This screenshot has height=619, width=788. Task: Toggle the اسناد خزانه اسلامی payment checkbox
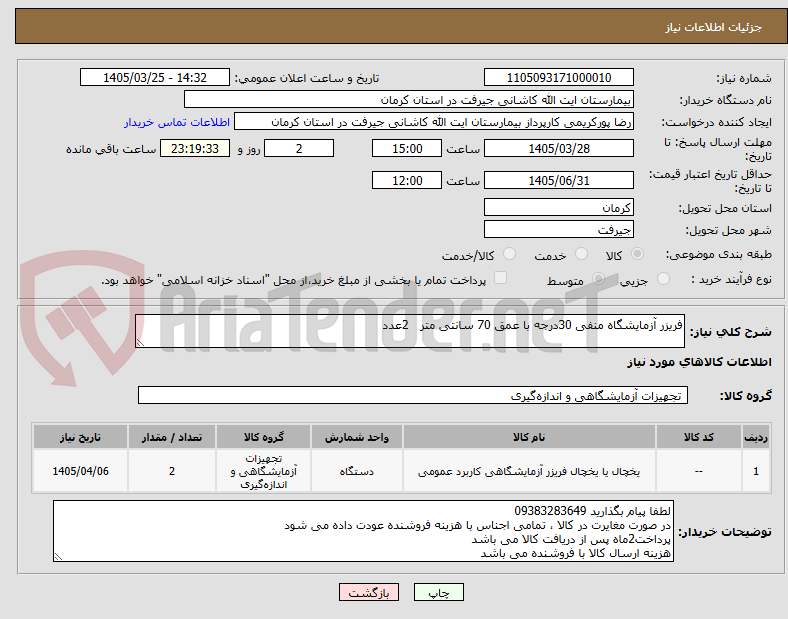(x=500, y=278)
